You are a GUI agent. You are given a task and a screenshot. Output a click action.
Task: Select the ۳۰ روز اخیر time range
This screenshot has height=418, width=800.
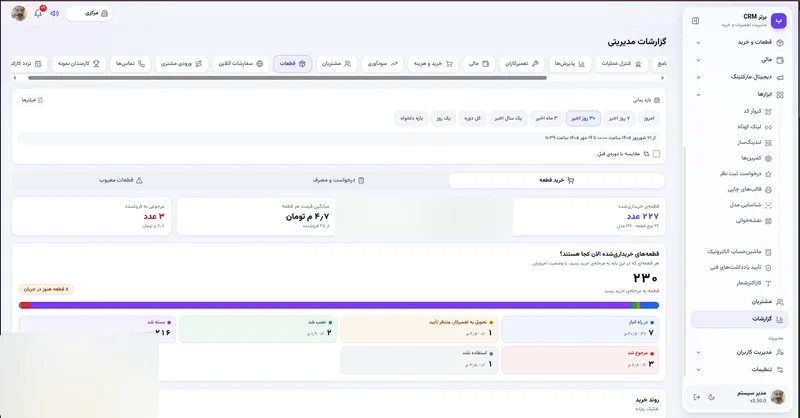[583, 118]
